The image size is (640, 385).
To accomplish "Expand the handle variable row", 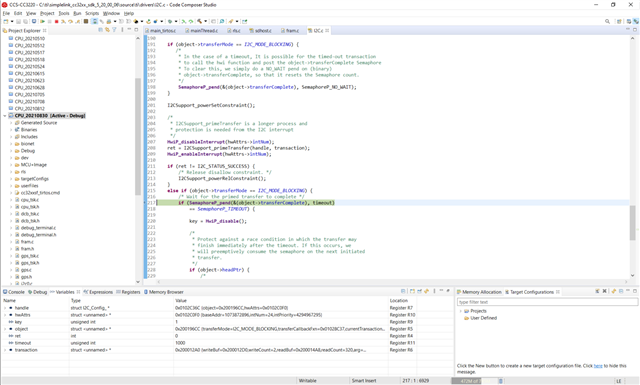I will coord(5,308).
